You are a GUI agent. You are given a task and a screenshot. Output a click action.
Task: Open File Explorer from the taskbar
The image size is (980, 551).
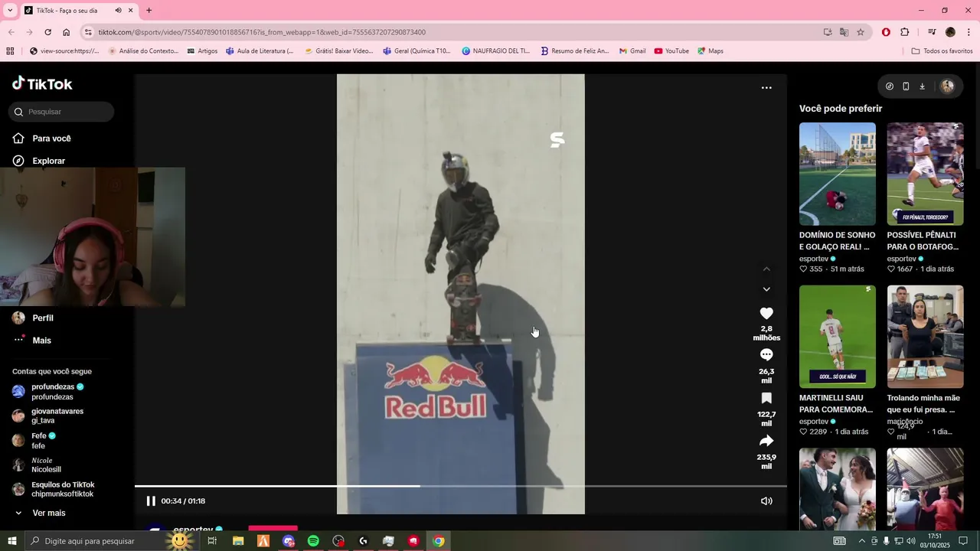click(238, 541)
